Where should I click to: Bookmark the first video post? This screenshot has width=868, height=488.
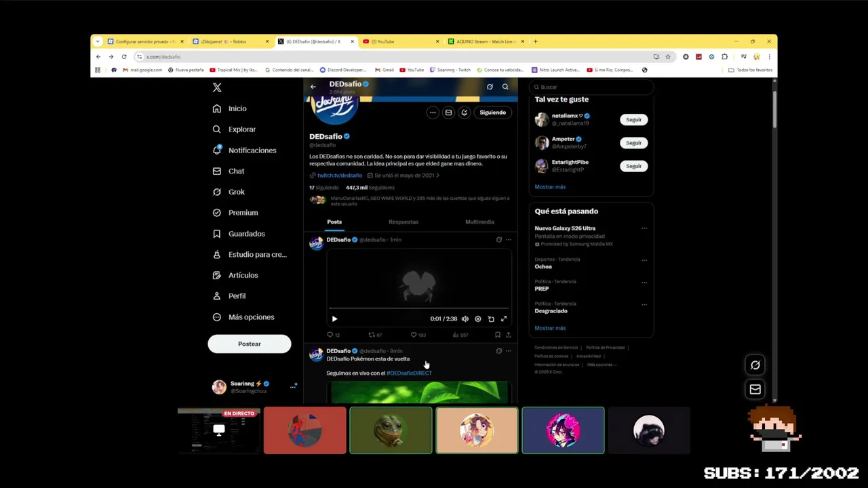point(498,335)
